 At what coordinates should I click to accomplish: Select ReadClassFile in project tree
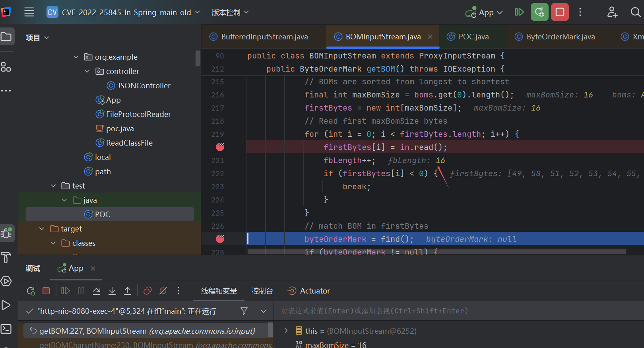click(124, 143)
